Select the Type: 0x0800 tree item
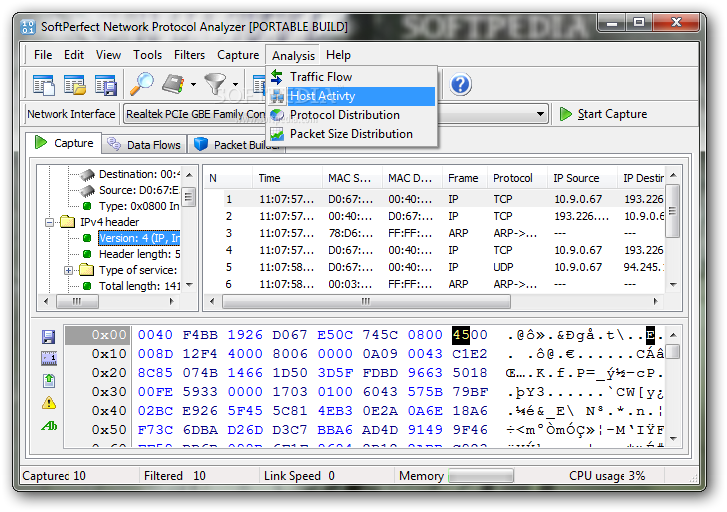Viewport: 727px width, 512px height. (x=139, y=206)
